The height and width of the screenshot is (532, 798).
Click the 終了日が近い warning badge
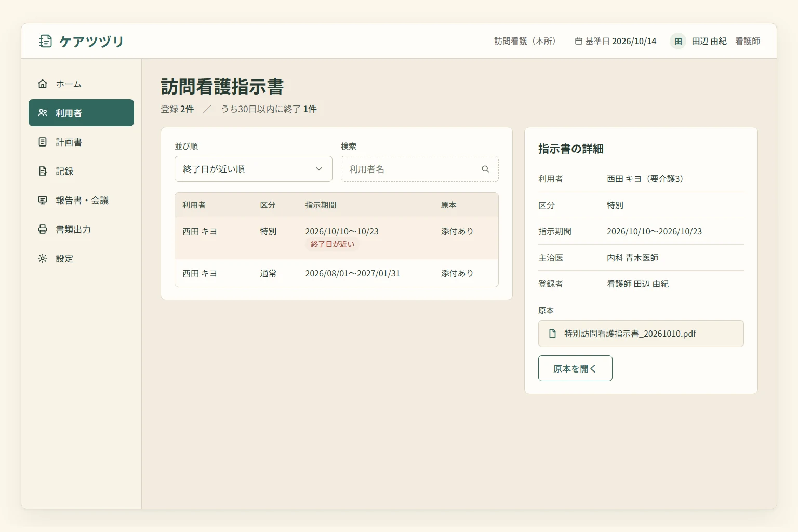tap(332, 244)
